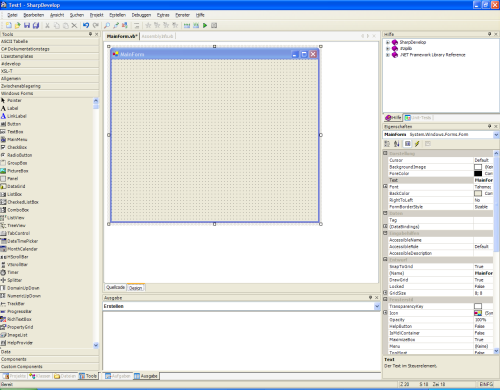Show events with the lightning bolt icon
This screenshot has width=500, height=390.
(417, 144)
